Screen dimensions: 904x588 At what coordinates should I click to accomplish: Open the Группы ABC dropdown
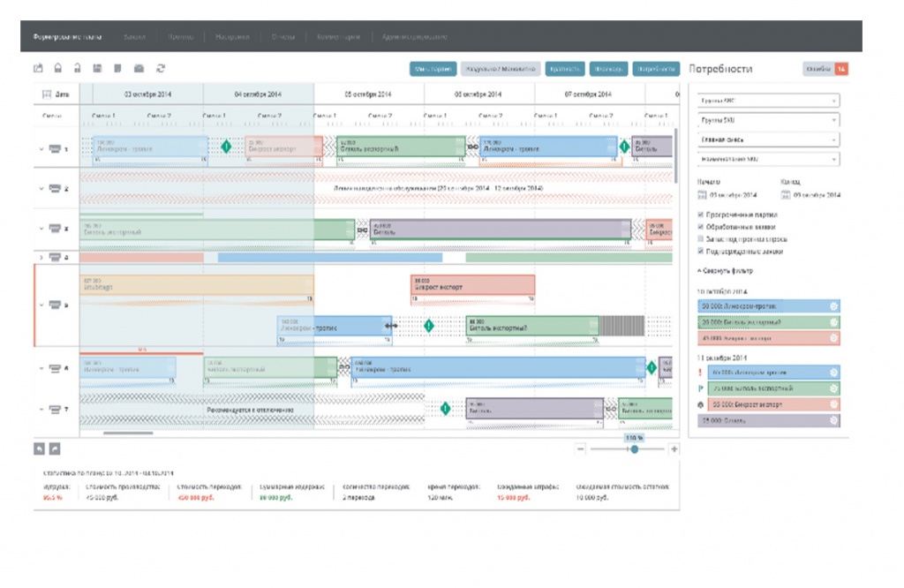768,101
